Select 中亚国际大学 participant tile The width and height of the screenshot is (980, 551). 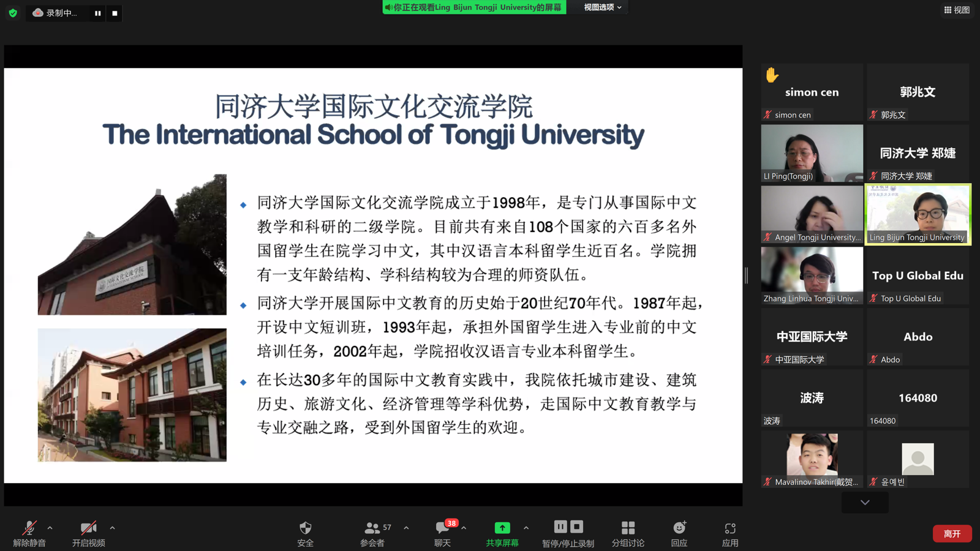812,337
